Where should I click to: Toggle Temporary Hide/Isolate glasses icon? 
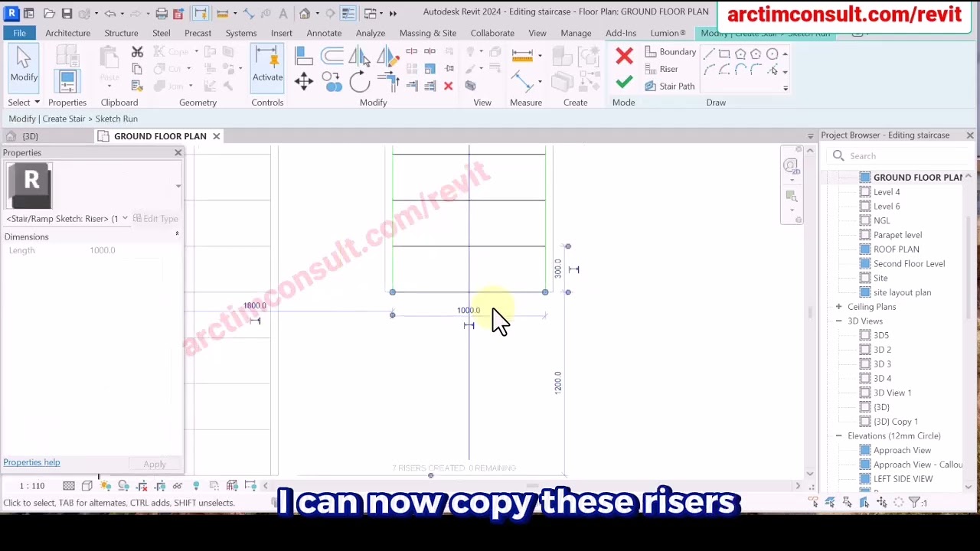click(178, 486)
